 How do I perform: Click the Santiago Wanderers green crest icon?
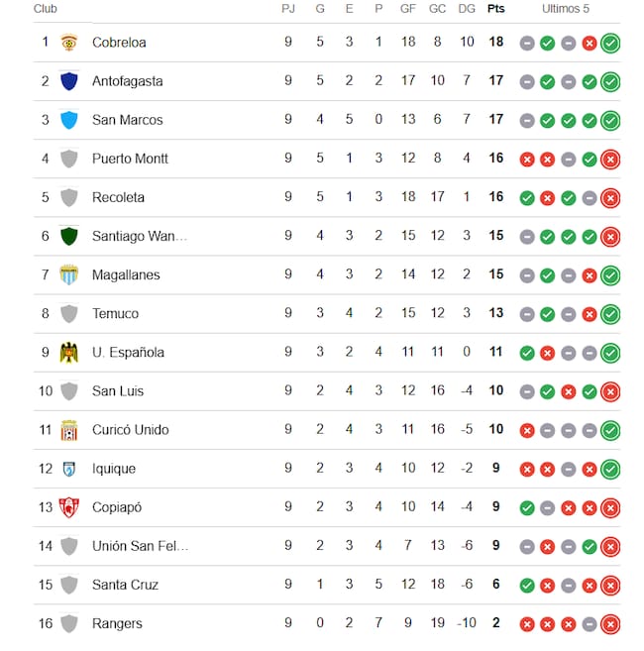coord(68,236)
